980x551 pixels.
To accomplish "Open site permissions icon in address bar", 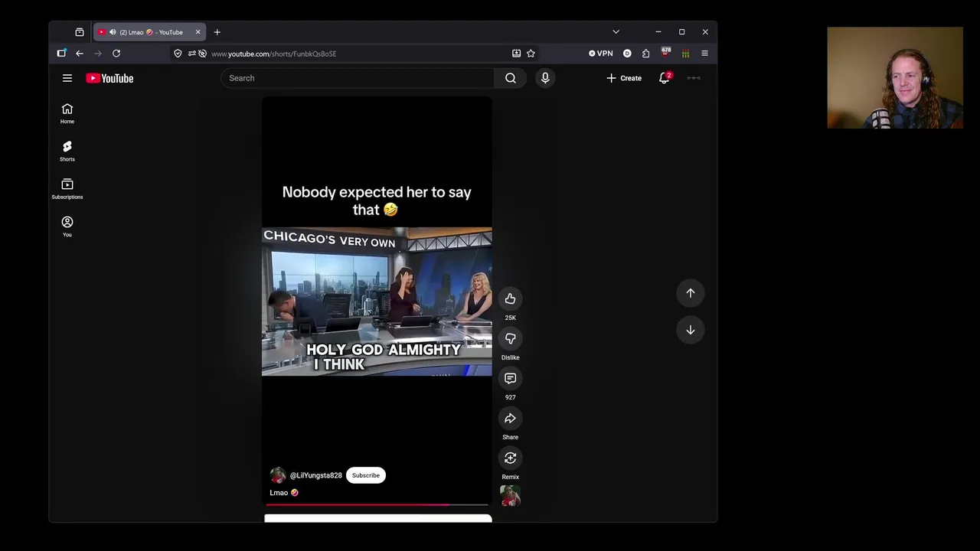I will (191, 54).
